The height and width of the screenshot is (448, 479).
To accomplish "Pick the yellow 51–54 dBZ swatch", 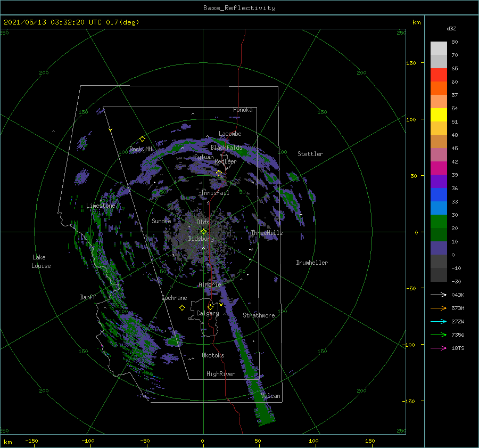I will [439, 115].
